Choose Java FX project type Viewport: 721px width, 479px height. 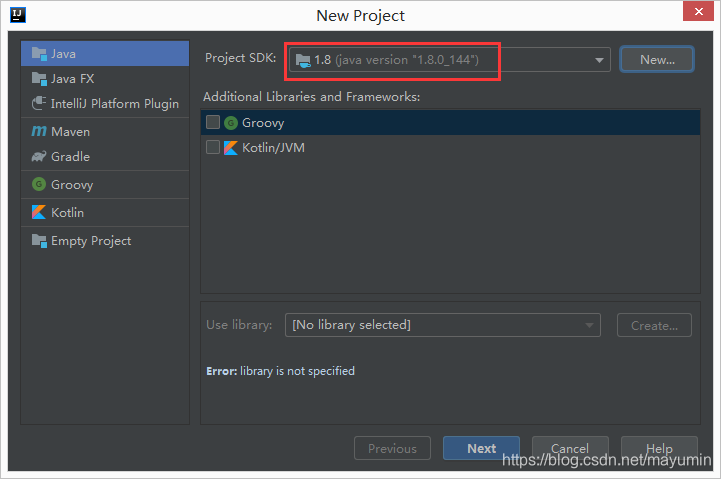105,79
